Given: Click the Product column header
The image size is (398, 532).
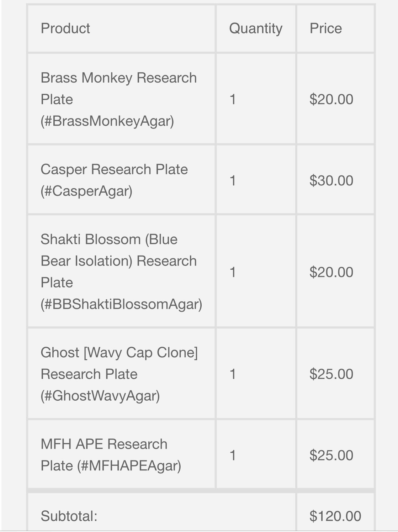Looking at the screenshot, I should [x=65, y=28].
